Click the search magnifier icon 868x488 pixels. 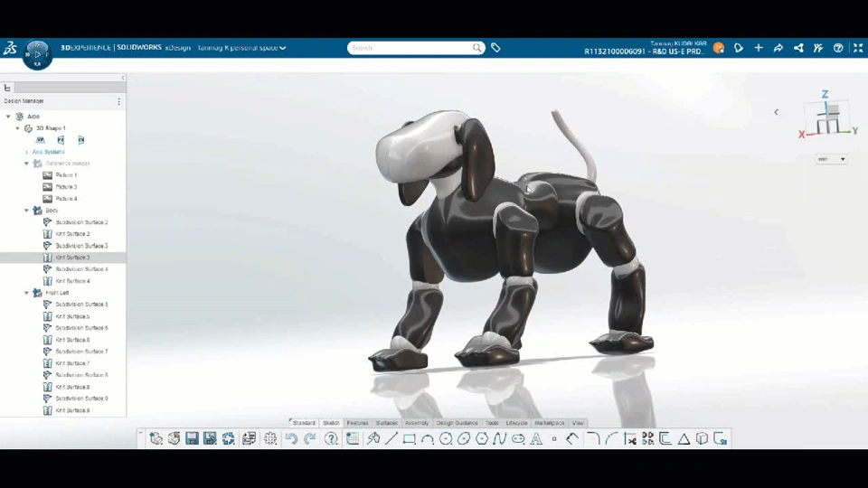(476, 48)
